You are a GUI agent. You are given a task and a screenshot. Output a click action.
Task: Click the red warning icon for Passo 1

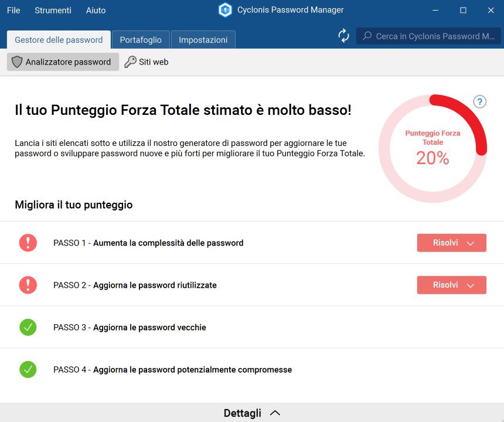point(28,243)
